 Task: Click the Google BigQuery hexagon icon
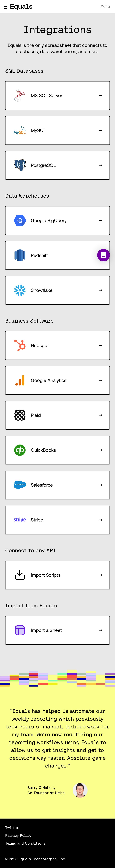tap(20, 220)
